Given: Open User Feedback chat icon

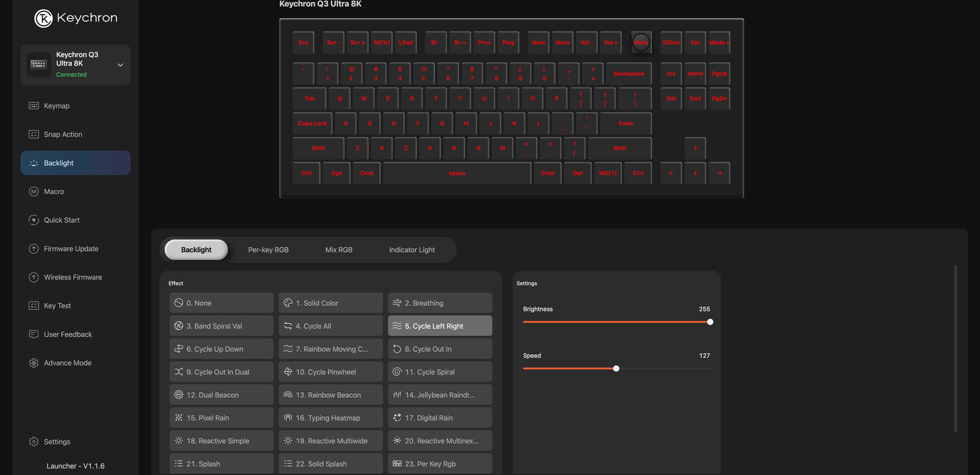Looking at the screenshot, I should tap(34, 335).
